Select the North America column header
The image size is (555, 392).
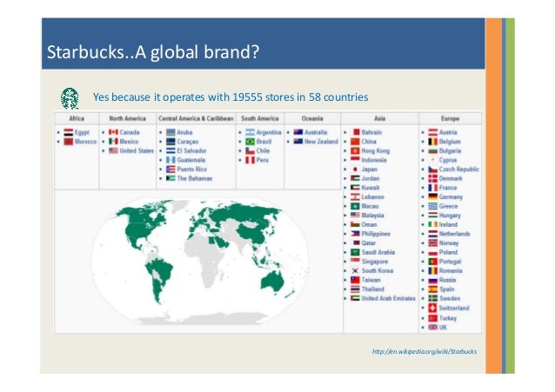click(127, 118)
